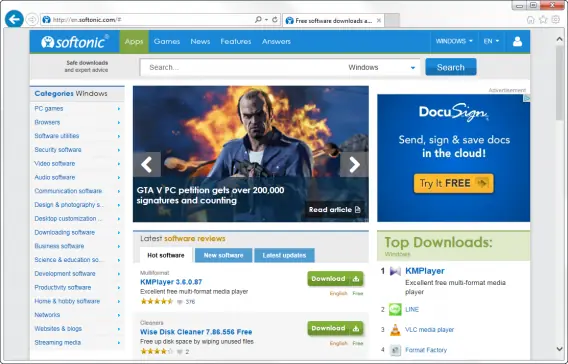Switch to the Latest updates tab

tap(284, 255)
